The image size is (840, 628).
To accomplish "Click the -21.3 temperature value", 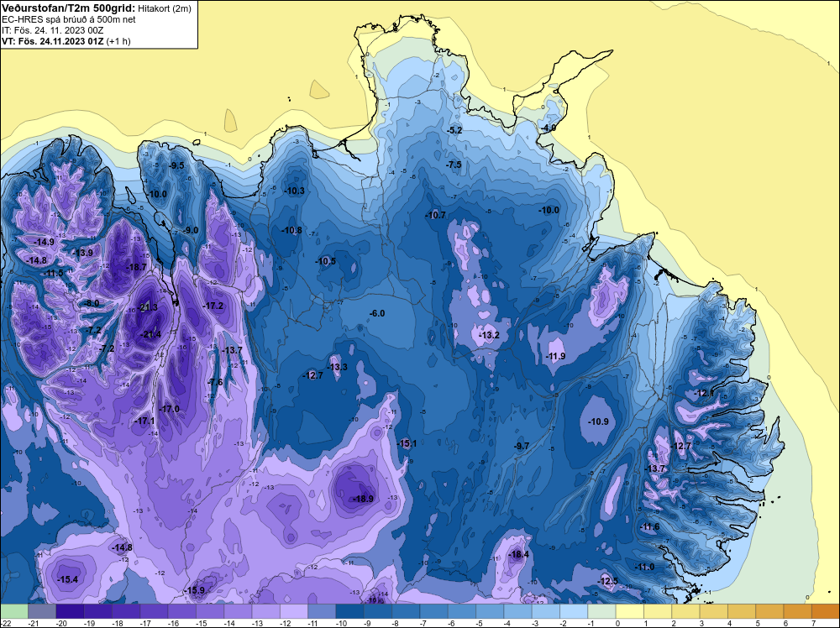I will pos(148,307).
